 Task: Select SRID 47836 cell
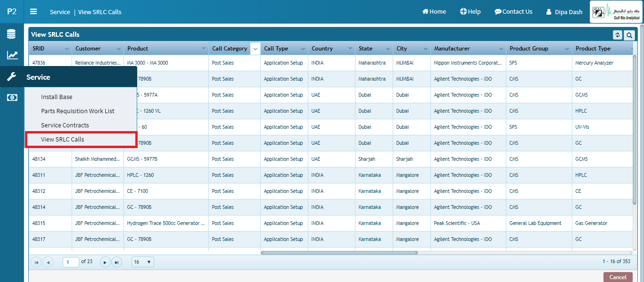[50, 63]
